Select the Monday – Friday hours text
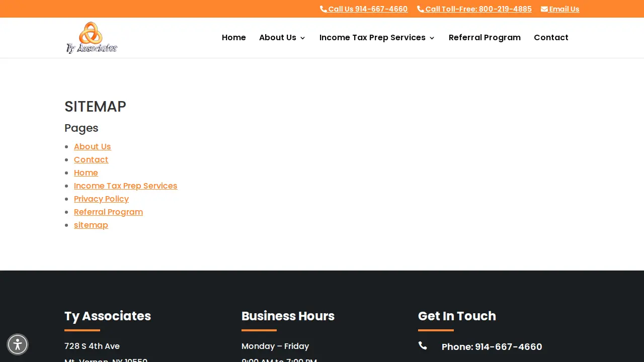Viewport: 644px width, 362px height. click(275, 346)
